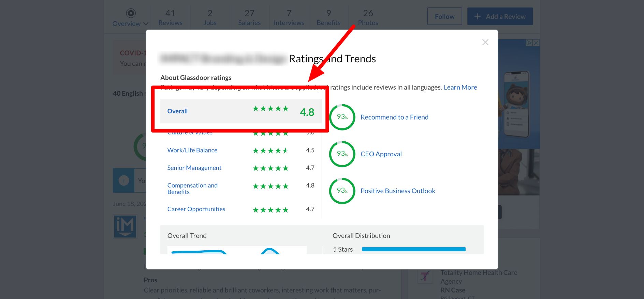This screenshot has height=299, width=644.
Task: Expand the Overview dropdown tab
Action: pyautogui.click(x=131, y=18)
